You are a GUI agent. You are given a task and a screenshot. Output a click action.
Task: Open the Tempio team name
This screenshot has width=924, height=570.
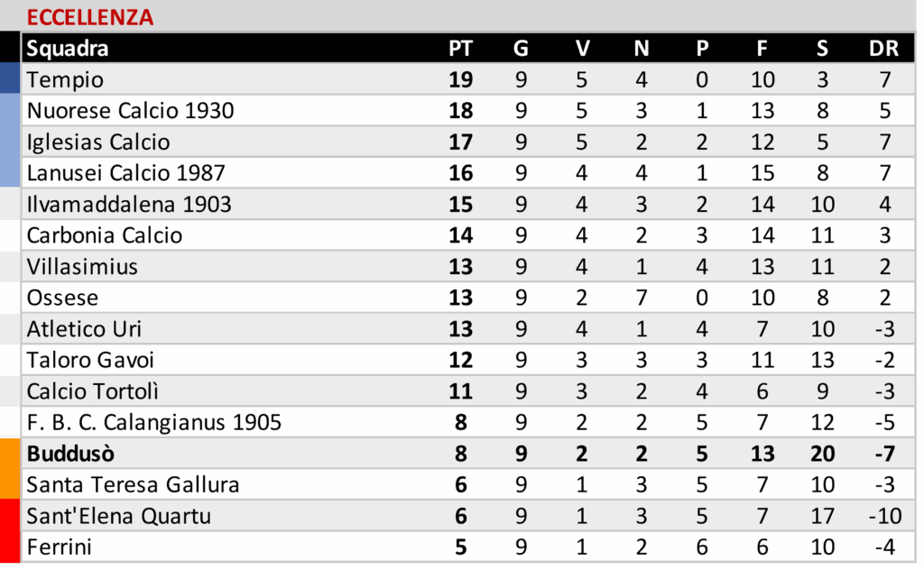(65, 80)
